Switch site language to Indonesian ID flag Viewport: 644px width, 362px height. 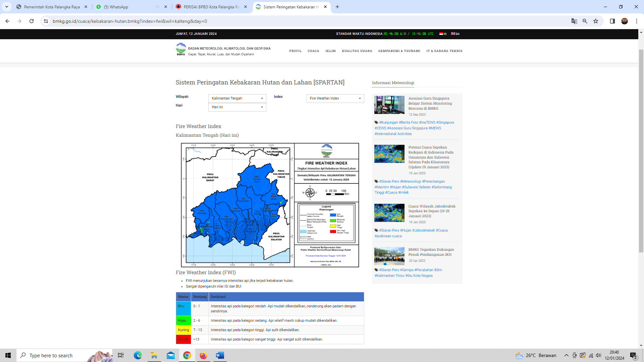pos(443,34)
